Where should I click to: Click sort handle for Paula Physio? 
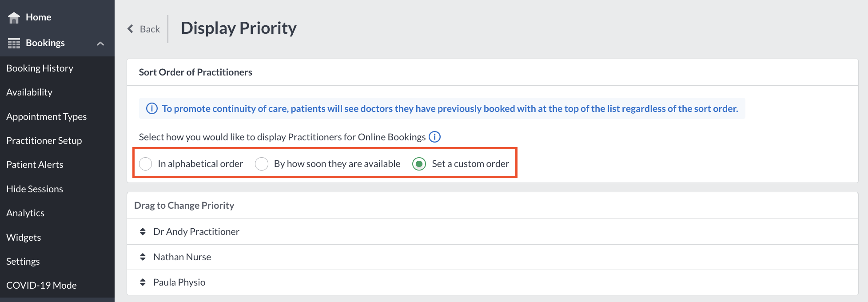(143, 282)
